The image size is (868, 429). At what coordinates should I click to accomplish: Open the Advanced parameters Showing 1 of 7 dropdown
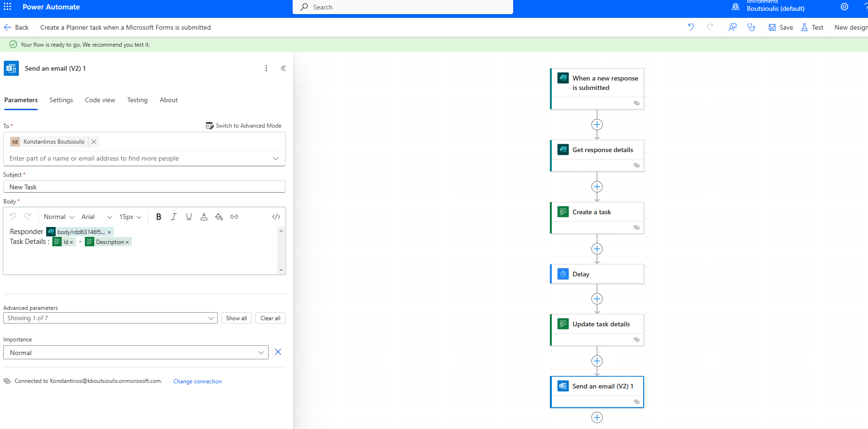point(110,318)
